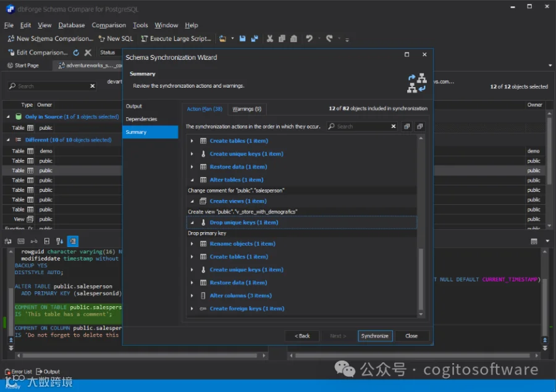Viewport: 556px width, 392px height.
Task: Click the Synchronize button
Action: pos(375,336)
